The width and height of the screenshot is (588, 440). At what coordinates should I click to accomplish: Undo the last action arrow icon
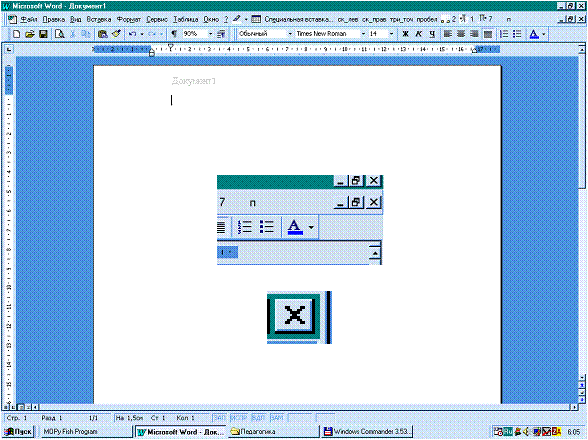point(132,34)
